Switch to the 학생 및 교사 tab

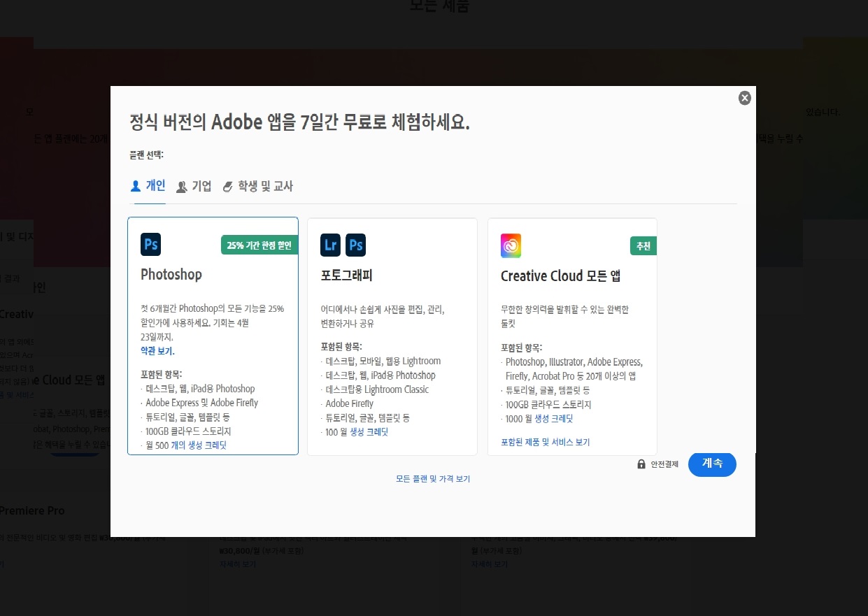point(257,187)
